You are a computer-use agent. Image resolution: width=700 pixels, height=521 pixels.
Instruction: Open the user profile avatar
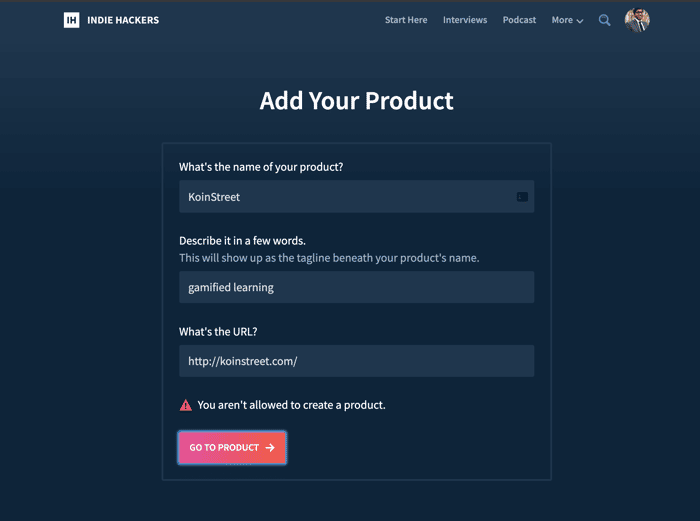[637, 20]
